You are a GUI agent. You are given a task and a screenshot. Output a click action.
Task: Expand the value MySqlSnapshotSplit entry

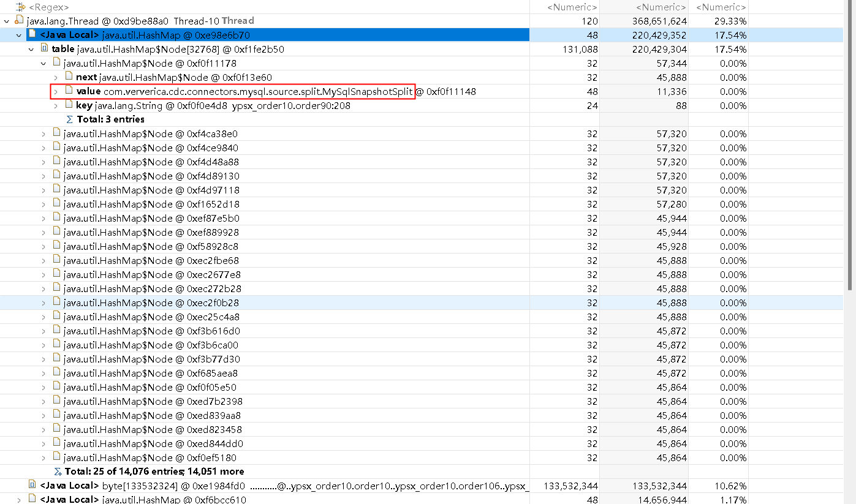[x=56, y=92]
